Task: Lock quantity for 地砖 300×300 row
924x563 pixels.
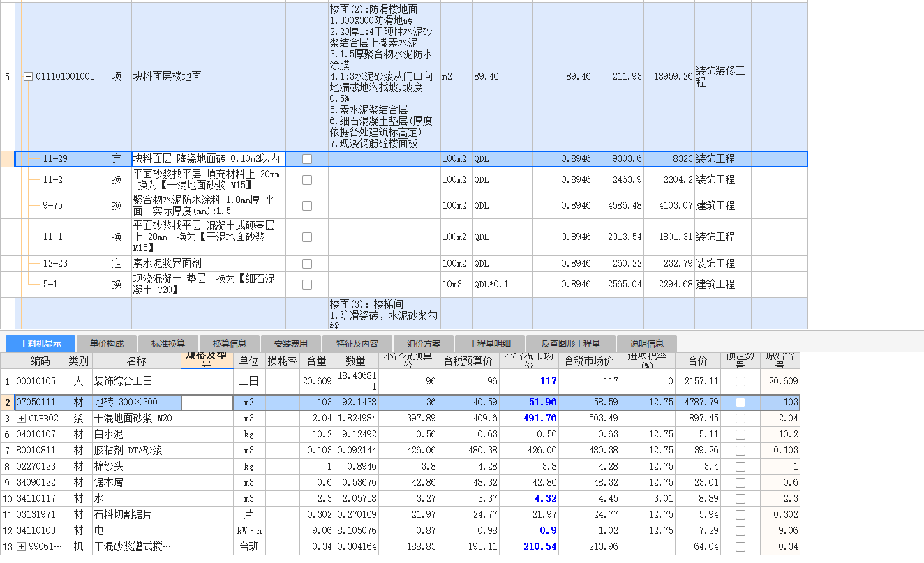Action: [x=740, y=403]
